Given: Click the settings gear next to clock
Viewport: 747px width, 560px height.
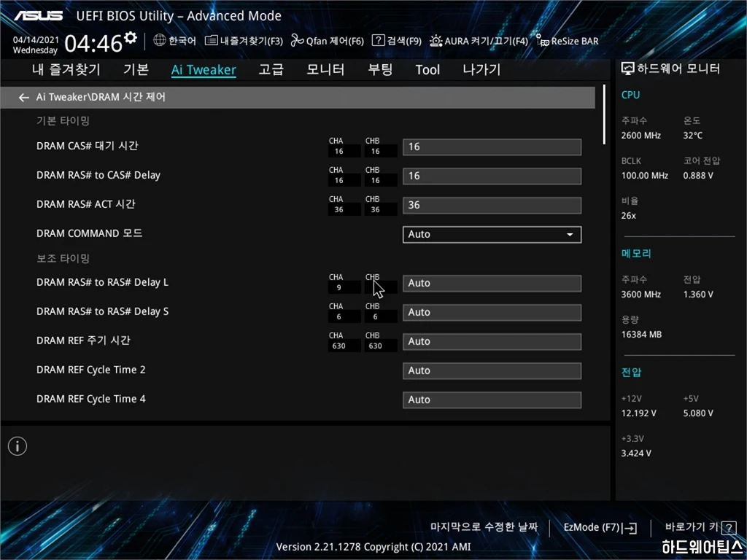Looking at the screenshot, I should [x=130, y=38].
